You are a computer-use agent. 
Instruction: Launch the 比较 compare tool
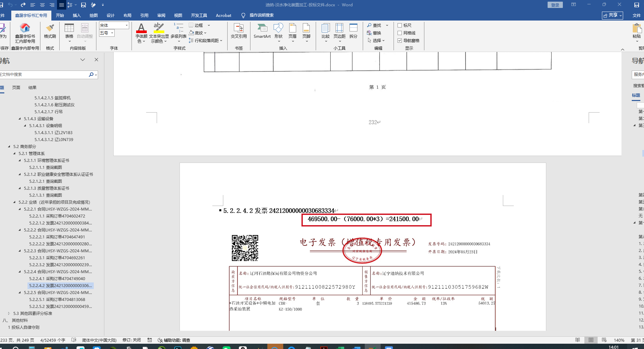pos(326,32)
